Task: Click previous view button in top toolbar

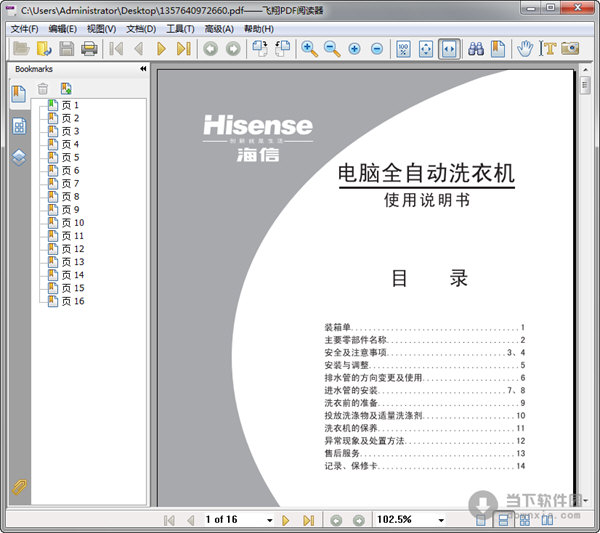Action: point(210,49)
